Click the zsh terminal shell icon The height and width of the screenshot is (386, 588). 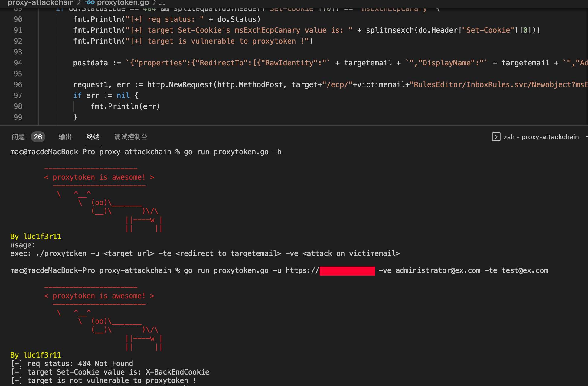496,137
